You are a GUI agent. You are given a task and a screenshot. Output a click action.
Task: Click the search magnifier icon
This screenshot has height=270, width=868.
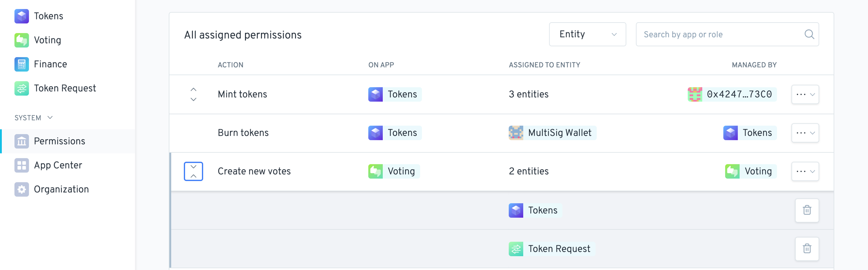809,35
